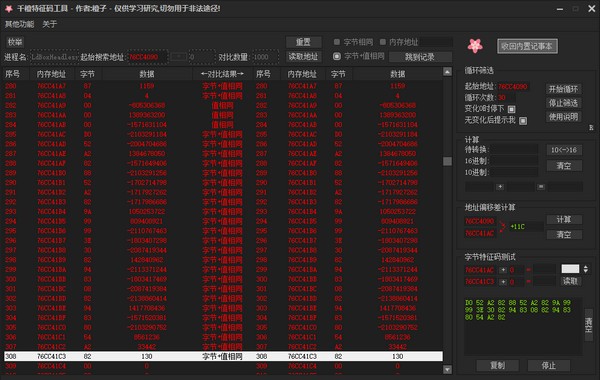Open the 其他功能 menu
Viewport: 600px width, 380px height.
[x=20, y=24]
